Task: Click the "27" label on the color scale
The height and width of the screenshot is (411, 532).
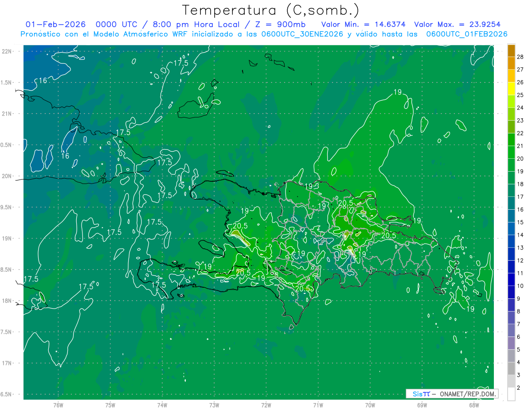Action: point(520,69)
